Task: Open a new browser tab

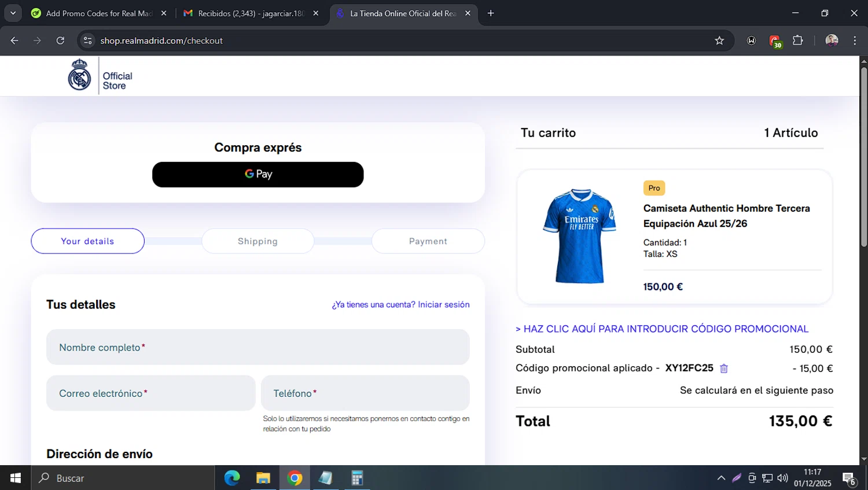Action: [491, 13]
